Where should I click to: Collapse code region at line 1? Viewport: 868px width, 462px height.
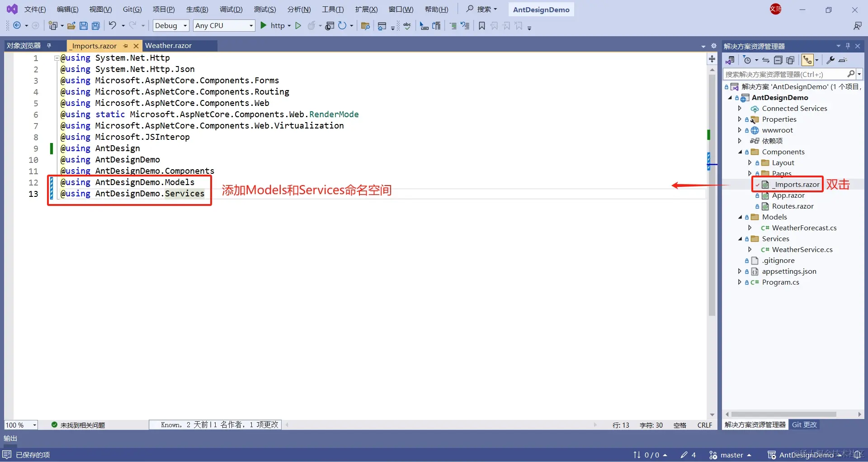[x=57, y=58]
